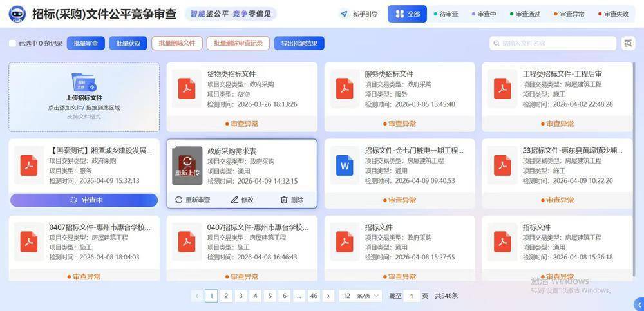Screen dimensions: 644x311
Task: Open the 新手引导 beginner guide
Action: [x=359, y=14]
